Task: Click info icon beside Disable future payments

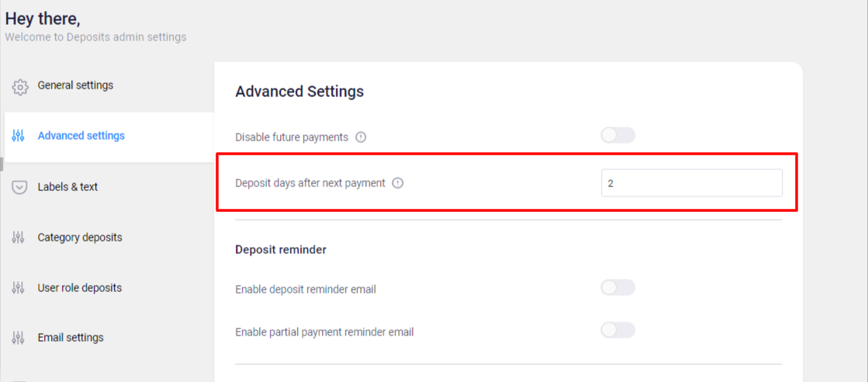Action: [361, 137]
